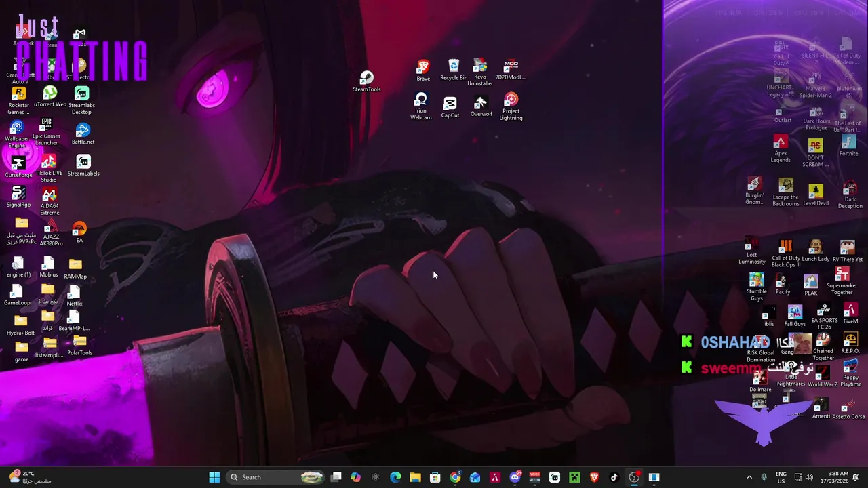
Task: Launch Fortnite desktop shortcut
Action: pyautogui.click(x=848, y=146)
